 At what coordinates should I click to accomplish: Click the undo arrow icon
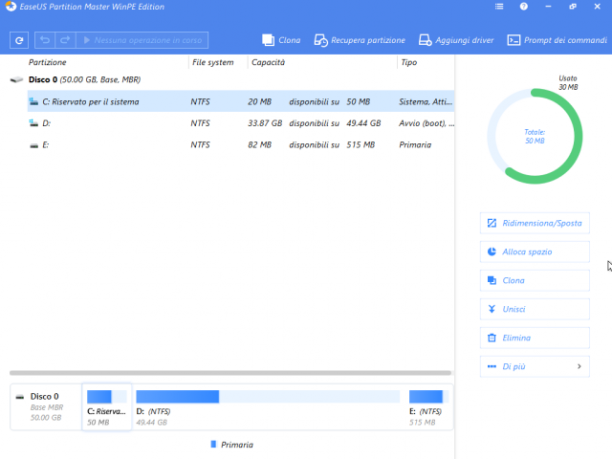point(45,40)
